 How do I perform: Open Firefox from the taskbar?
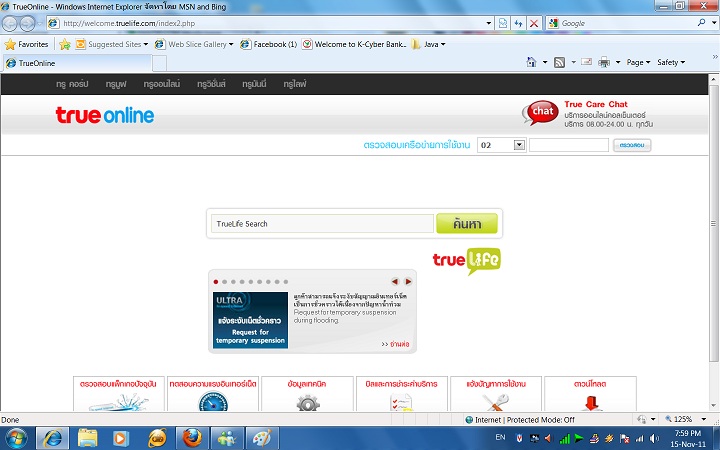coord(192,438)
